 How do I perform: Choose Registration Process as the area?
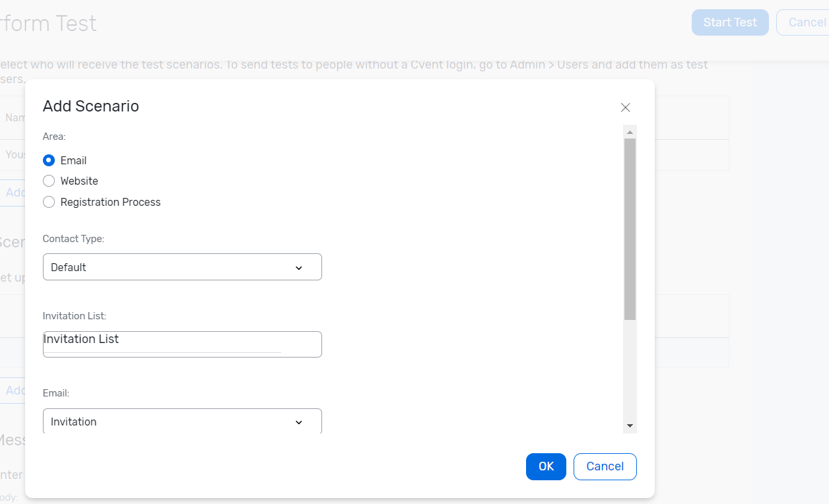pyautogui.click(x=49, y=202)
